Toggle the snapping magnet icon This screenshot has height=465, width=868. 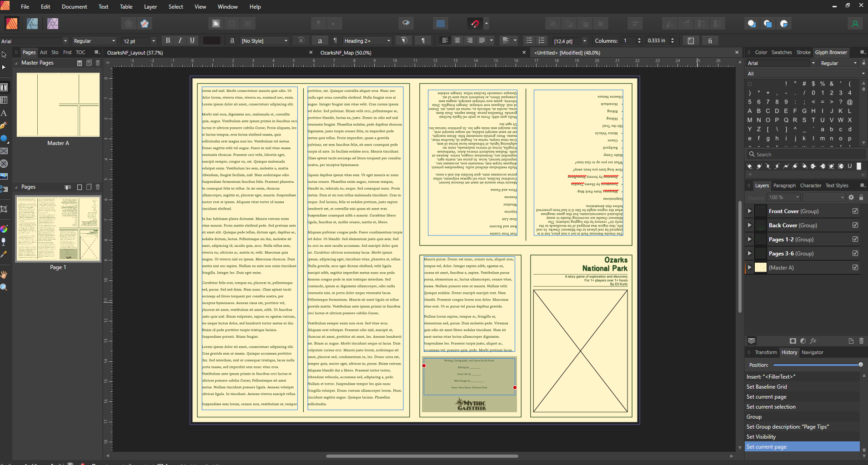pyautogui.click(x=476, y=23)
